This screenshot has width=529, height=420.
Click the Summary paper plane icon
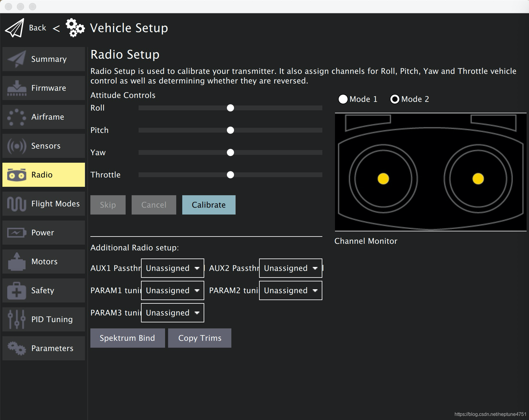17,59
